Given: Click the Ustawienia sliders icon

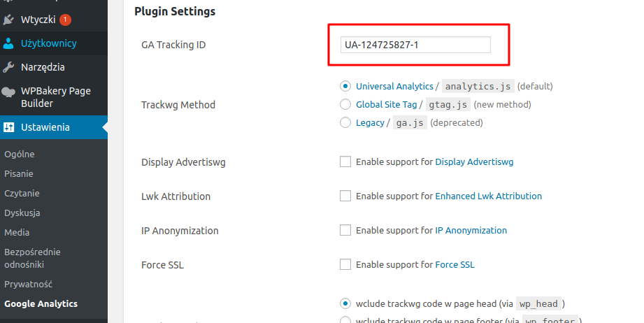Looking at the screenshot, I should [x=8, y=127].
